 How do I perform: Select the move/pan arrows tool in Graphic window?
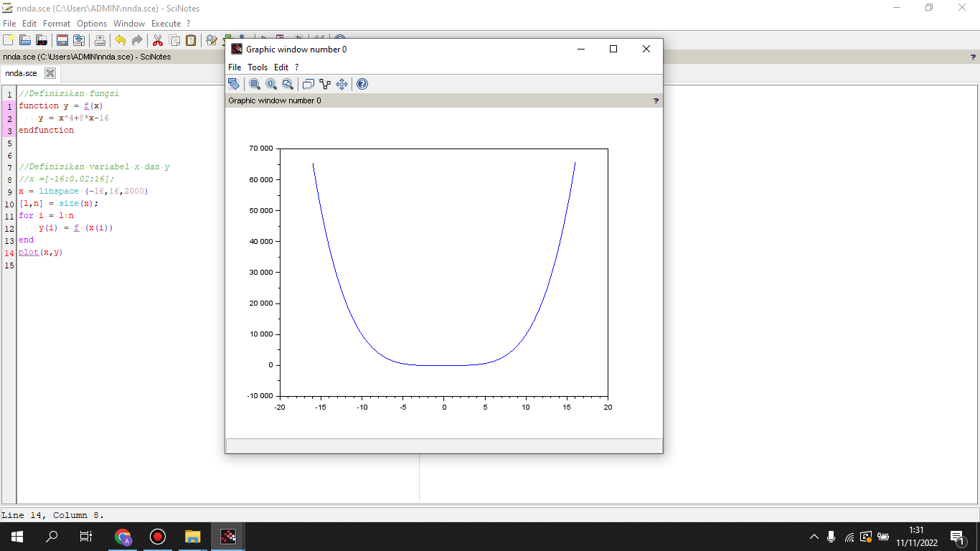341,84
